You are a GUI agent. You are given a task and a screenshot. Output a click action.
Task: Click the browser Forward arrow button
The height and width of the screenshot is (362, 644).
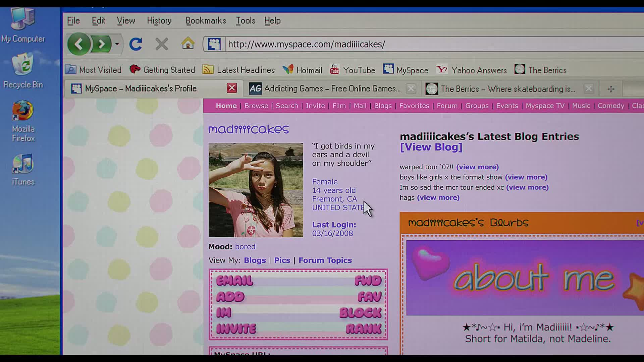click(x=102, y=44)
